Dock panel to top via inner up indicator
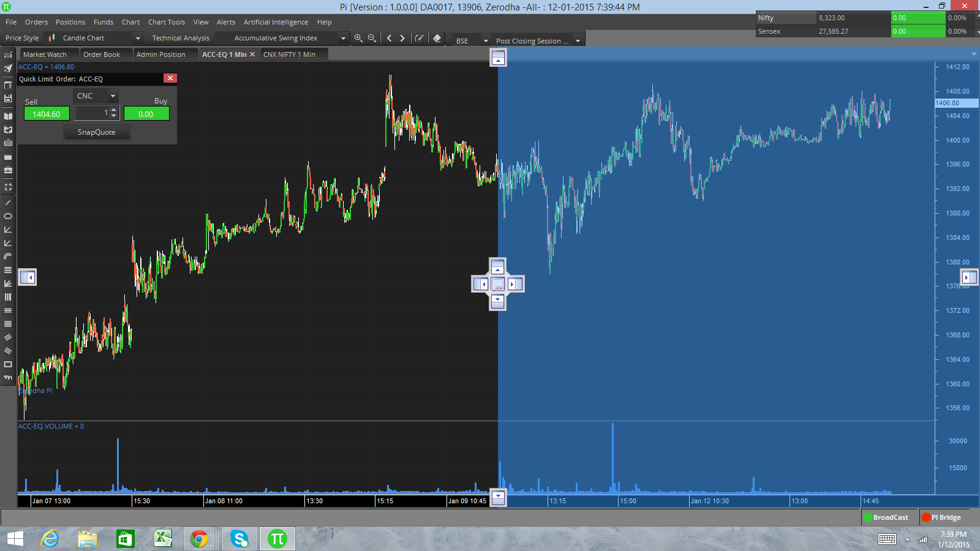Screen dimensions: 980x551 (x=498, y=267)
